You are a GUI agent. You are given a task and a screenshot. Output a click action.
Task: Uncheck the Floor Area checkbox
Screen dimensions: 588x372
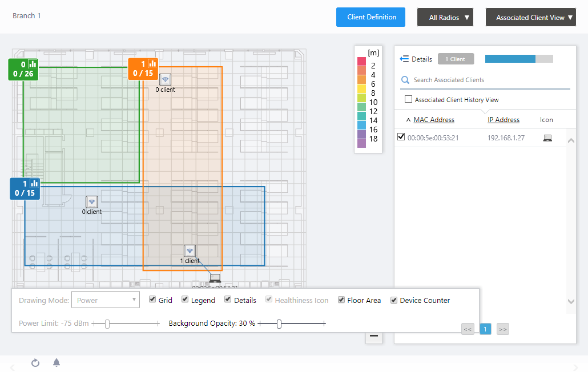341,300
